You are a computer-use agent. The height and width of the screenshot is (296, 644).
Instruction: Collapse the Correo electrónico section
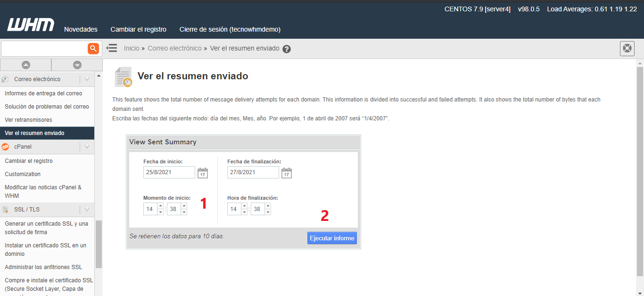point(87,79)
